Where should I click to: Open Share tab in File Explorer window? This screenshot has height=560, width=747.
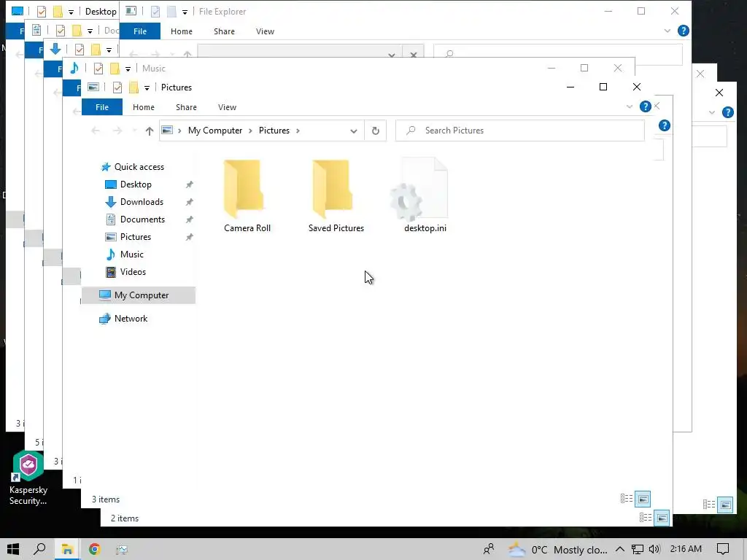pyautogui.click(x=224, y=31)
